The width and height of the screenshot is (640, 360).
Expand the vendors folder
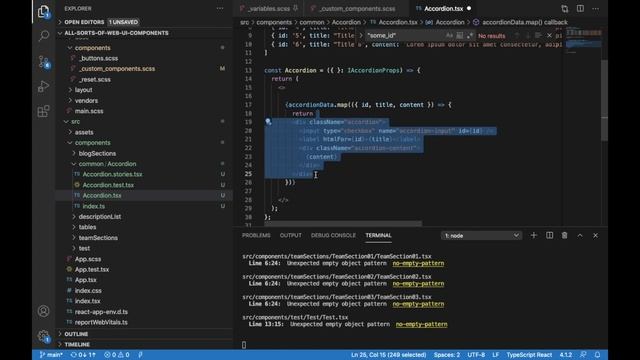[86, 100]
